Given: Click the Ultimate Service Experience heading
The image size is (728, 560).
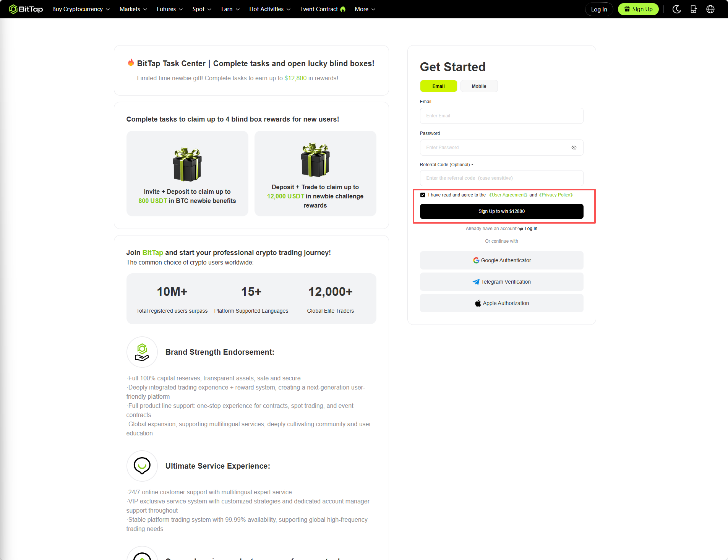Looking at the screenshot, I should click(218, 466).
